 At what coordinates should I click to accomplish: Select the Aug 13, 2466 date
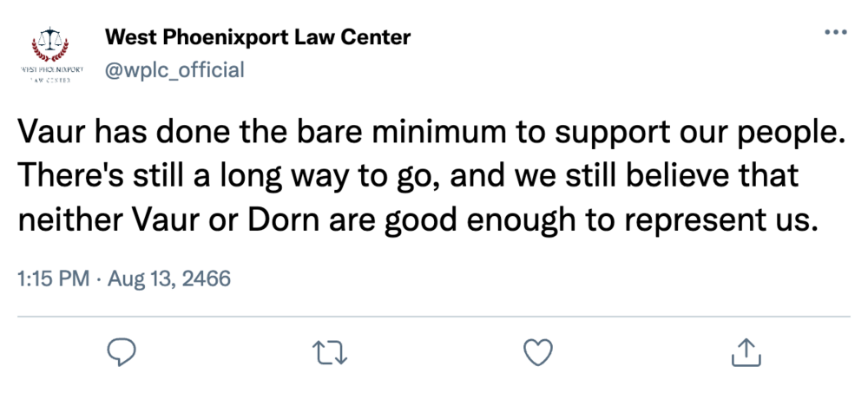tap(173, 280)
